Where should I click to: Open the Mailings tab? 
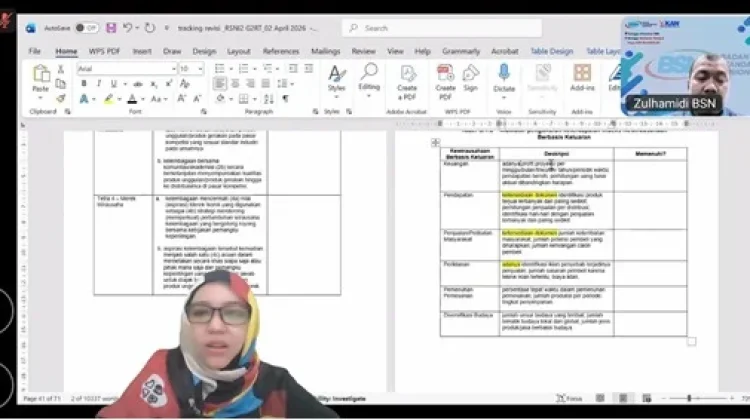click(326, 51)
